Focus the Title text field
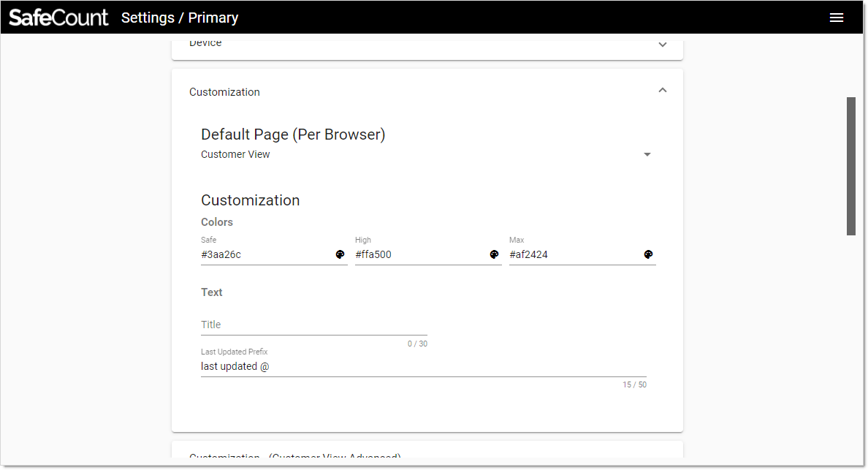Screen dimensions: 868x470 click(x=314, y=325)
